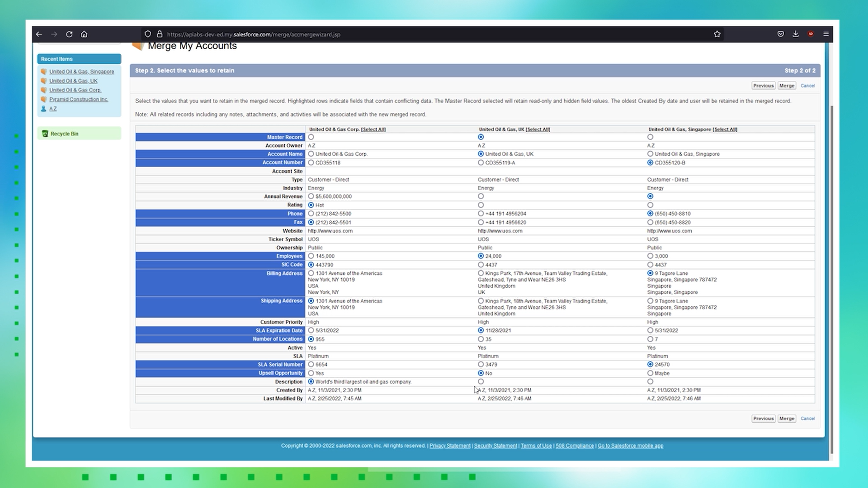Select Rating Hot radio
Image resolution: width=868 pixels, height=488 pixels.
(311, 205)
